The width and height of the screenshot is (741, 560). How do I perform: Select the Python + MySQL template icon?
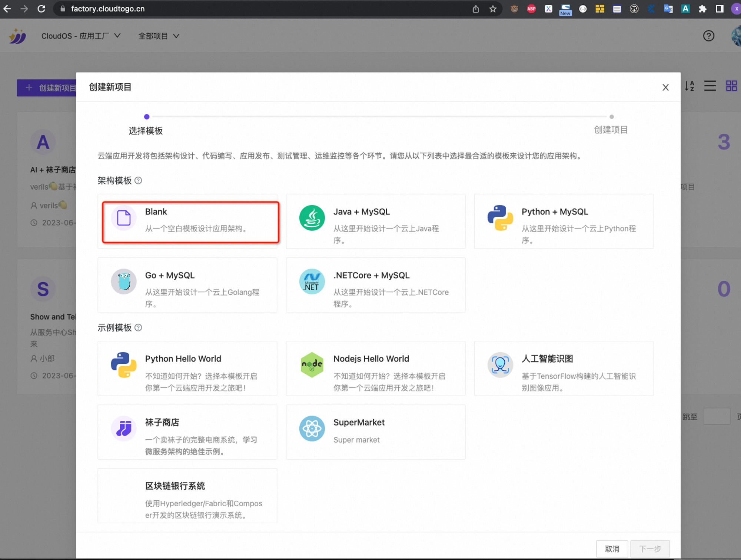[x=500, y=218]
